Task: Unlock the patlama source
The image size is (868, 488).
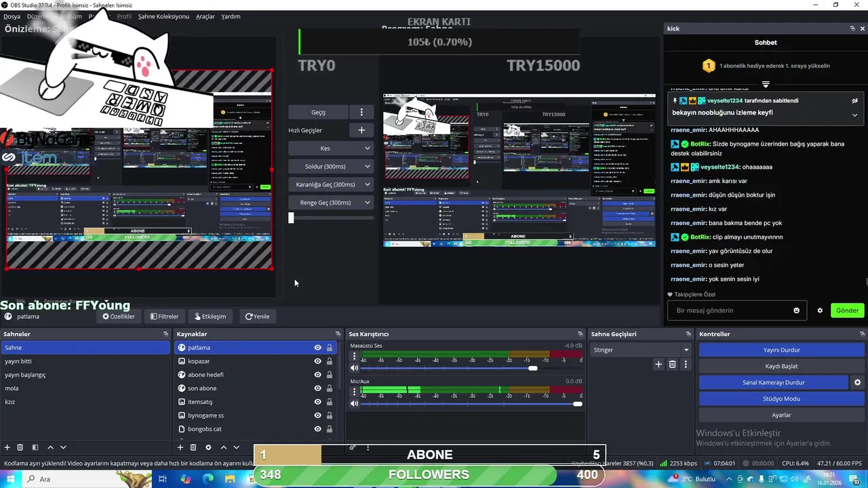Action: pos(330,348)
